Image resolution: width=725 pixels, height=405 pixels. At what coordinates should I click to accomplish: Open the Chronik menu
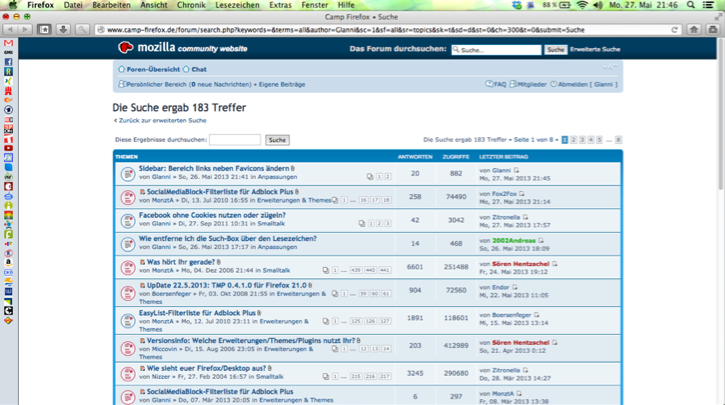191,5
